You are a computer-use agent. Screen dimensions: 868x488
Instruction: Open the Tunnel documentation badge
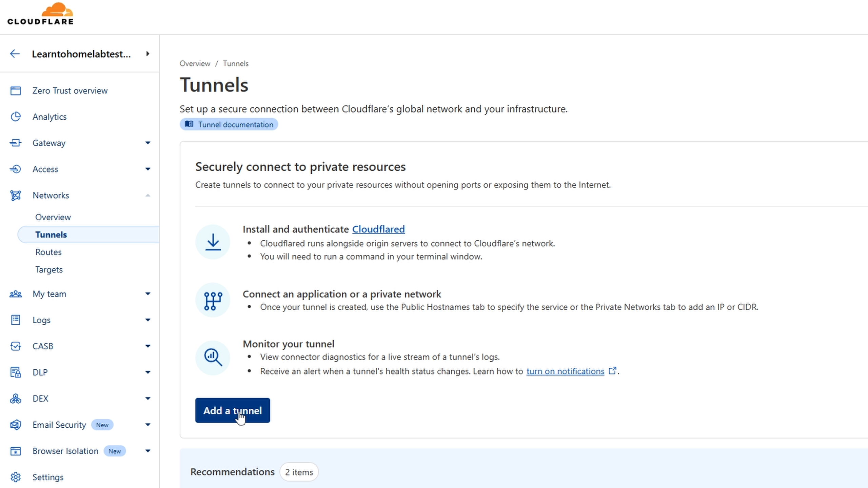click(x=229, y=124)
